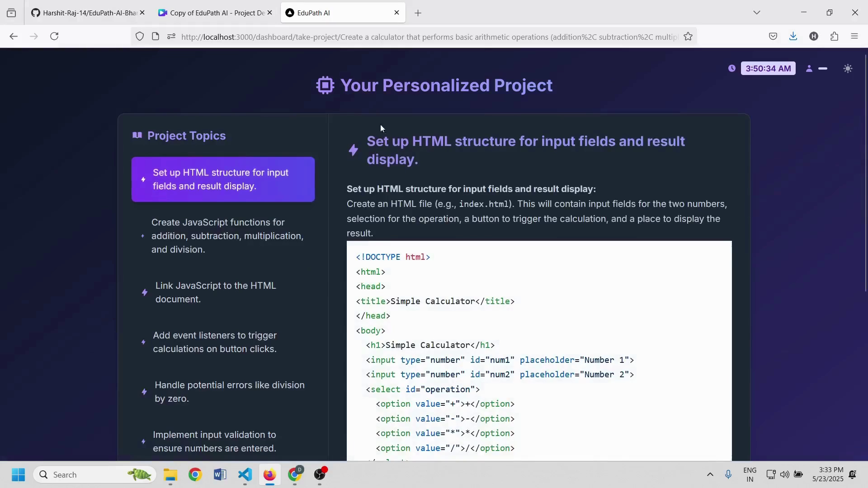Open the extensions puzzle icon
The image size is (868, 488).
834,37
